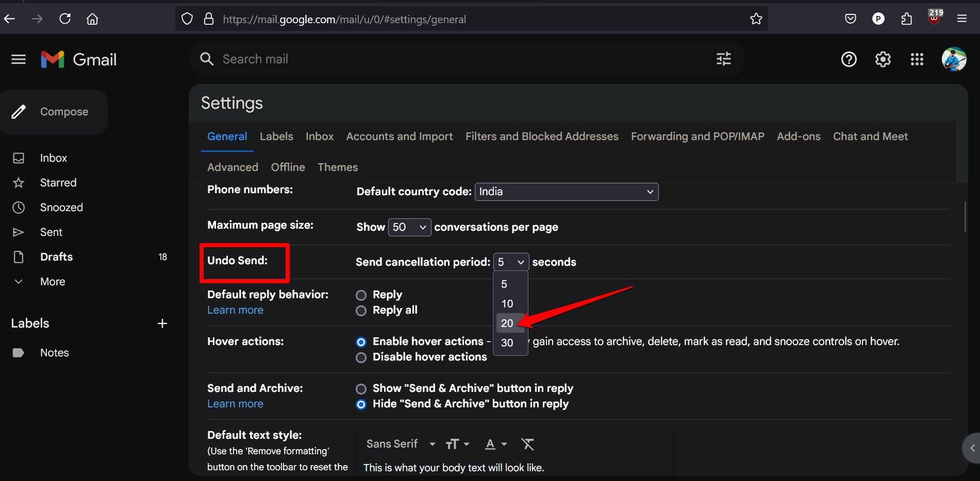
Task: Open the Drafts folder
Action: (x=56, y=257)
